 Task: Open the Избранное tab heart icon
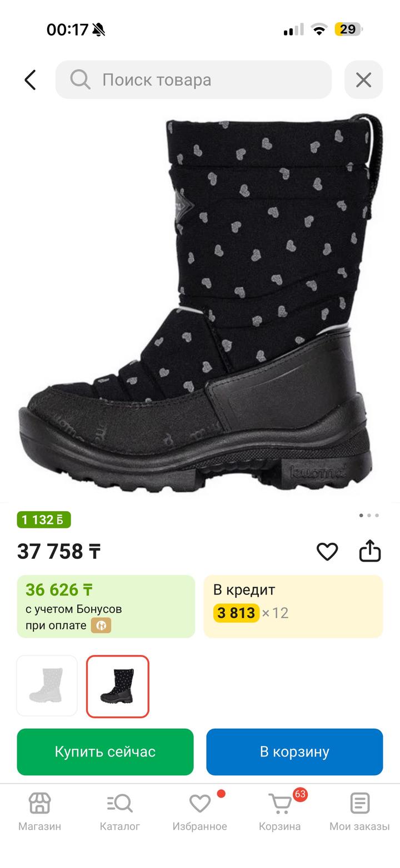(200, 803)
